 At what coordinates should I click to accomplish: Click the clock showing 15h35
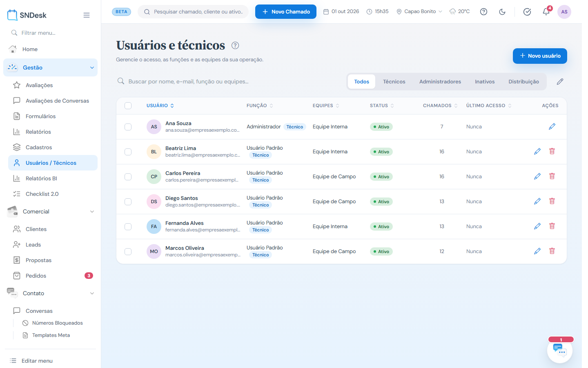(377, 11)
